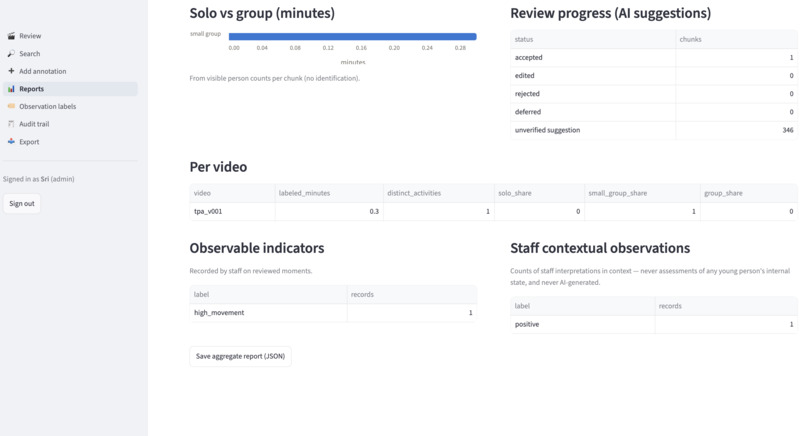Click records header in Staff contextual table
Screen dimensions: 806x436
[726, 306]
